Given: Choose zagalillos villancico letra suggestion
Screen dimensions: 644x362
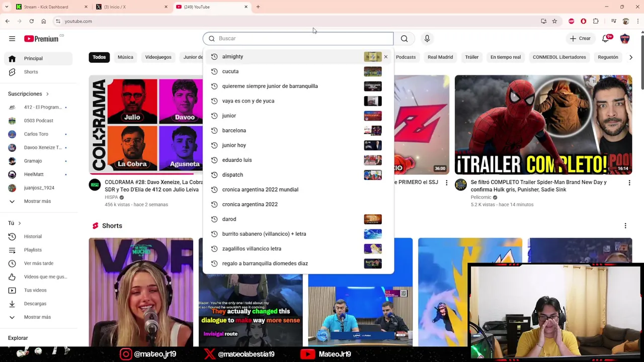Looking at the screenshot, I should [297, 249].
